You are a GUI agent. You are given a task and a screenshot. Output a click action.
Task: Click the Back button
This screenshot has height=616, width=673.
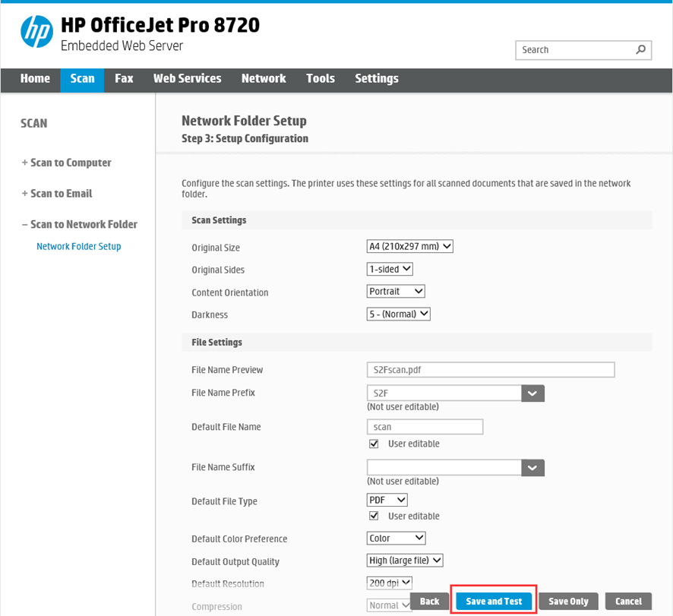tap(429, 602)
